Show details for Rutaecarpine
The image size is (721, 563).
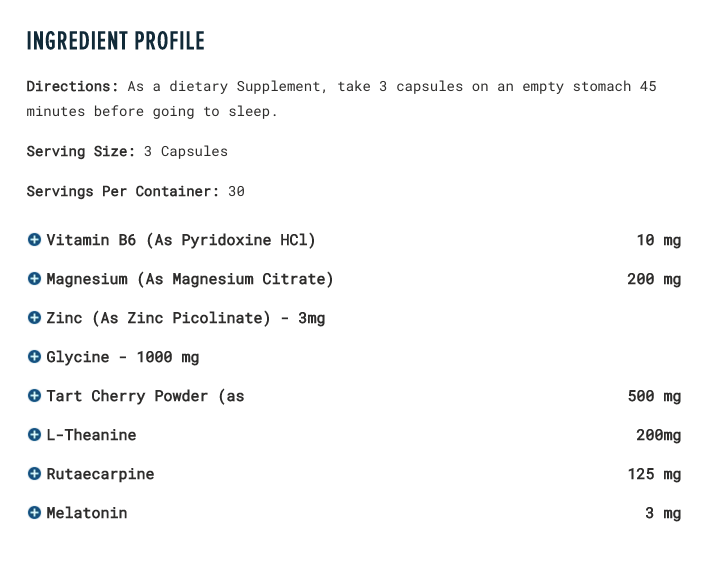coord(100,474)
